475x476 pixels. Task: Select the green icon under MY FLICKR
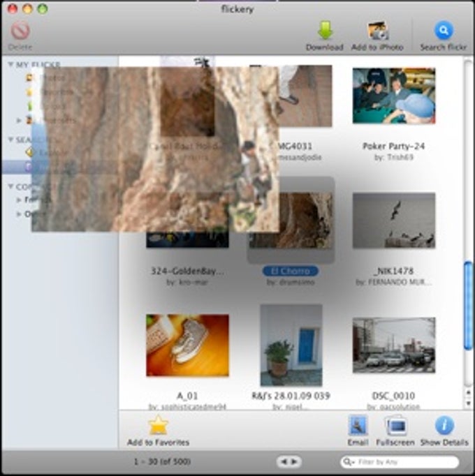29,106
